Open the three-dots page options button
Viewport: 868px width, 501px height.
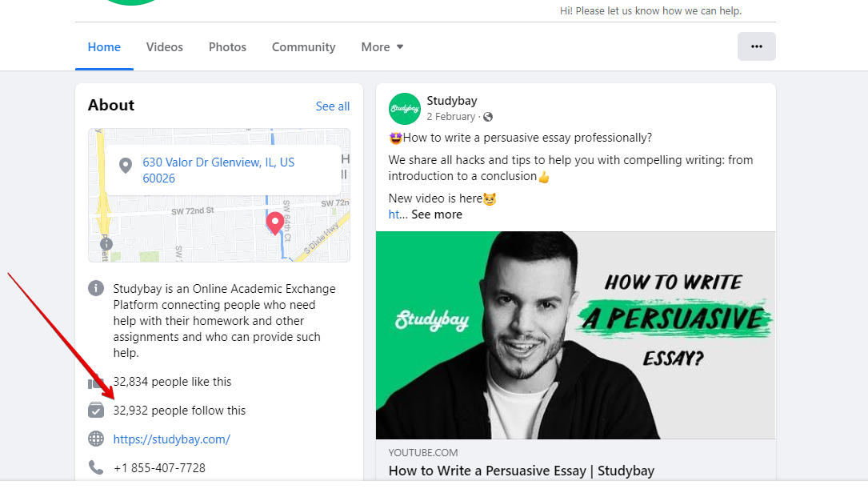756,46
